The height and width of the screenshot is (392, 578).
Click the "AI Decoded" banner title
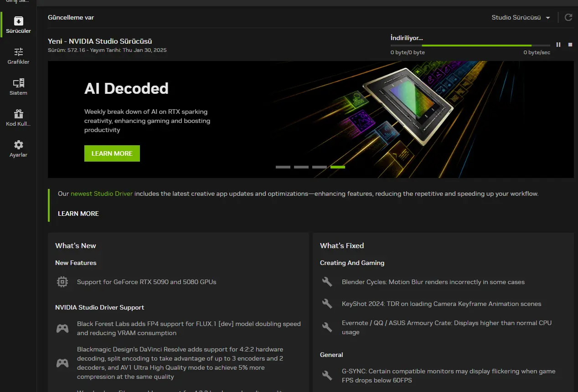click(126, 88)
